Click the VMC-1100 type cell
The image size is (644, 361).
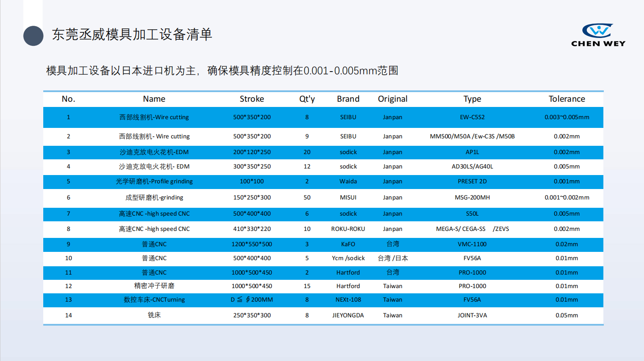click(472, 244)
